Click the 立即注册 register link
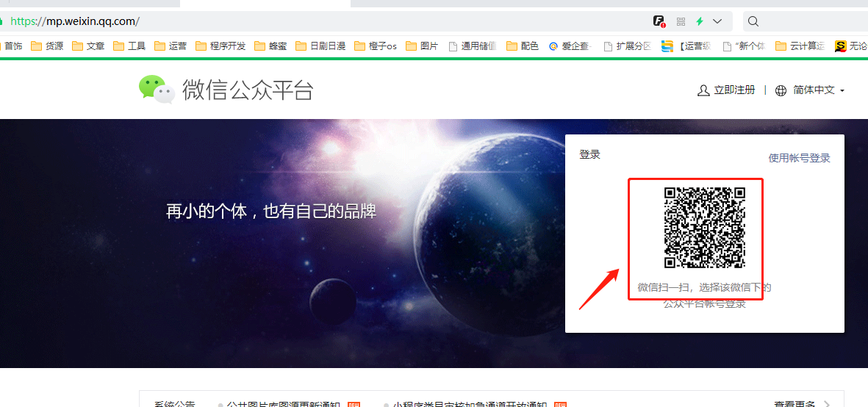This screenshot has height=407, width=868. pos(726,90)
